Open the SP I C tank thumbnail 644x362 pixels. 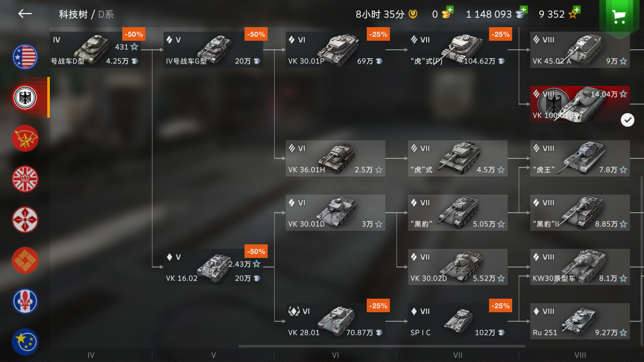coord(458,321)
